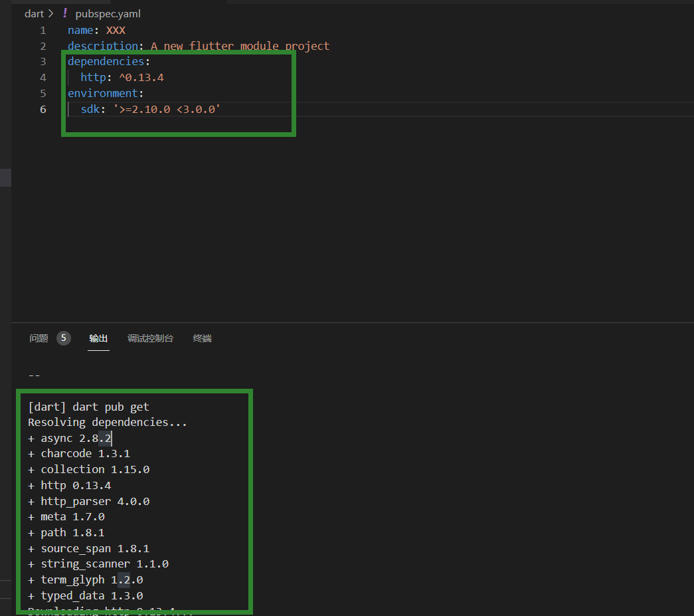Click the '+ collection 1.15.0' output line
Viewport: 694px width, 616px height.
pos(88,469)
